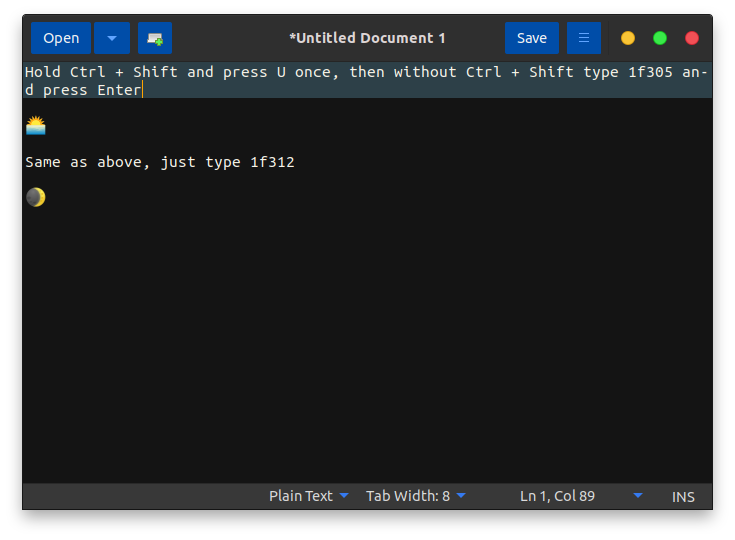735x540 pixels.
Task: Click the '*Untitled Document 1' title
Action: coord(367,38)
